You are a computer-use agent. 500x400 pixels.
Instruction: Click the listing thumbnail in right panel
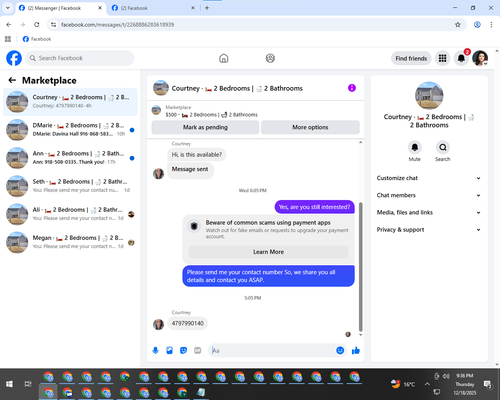[429, 96]
